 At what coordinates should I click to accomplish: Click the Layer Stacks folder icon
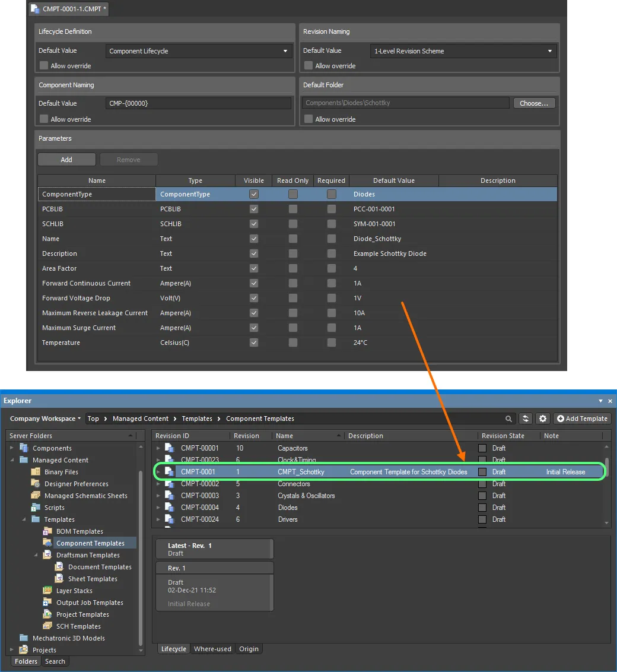click(47, 591)
